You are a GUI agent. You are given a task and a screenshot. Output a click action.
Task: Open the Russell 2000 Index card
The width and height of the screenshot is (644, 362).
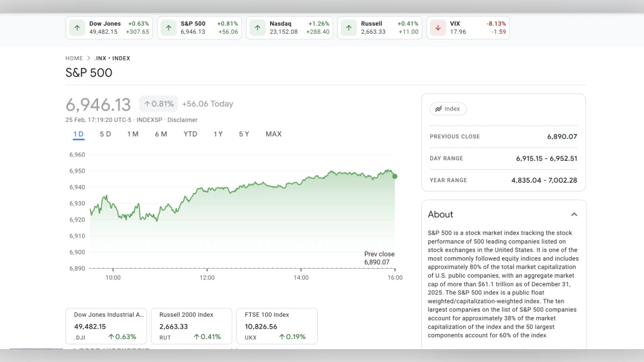tap(192, 326)
